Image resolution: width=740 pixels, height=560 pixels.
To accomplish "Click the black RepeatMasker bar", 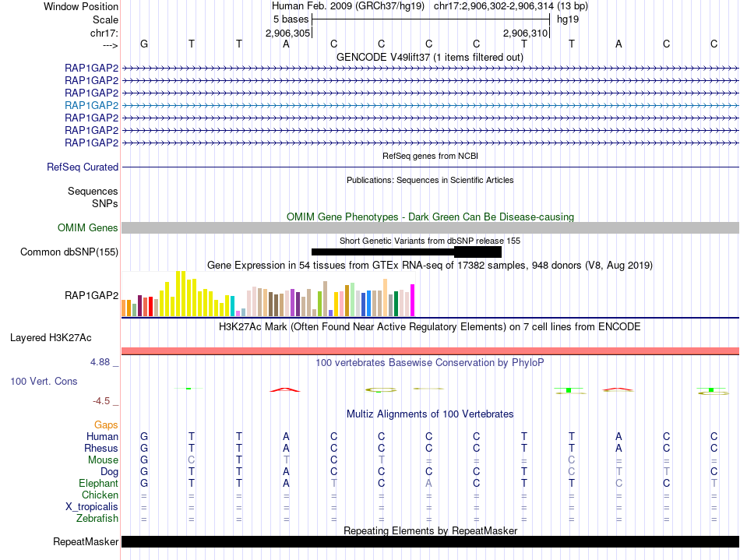I will (431, 541).
